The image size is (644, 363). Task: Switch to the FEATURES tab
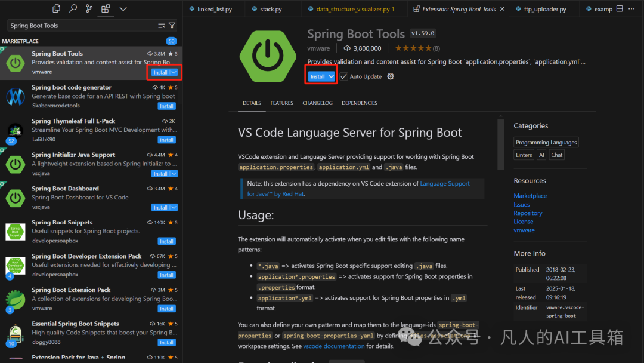point(281,103)
